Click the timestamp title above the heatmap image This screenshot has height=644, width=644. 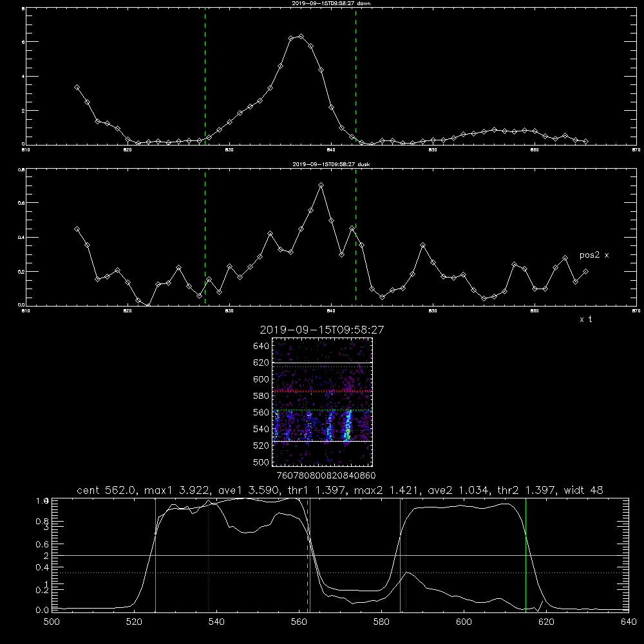pos(322,330)
